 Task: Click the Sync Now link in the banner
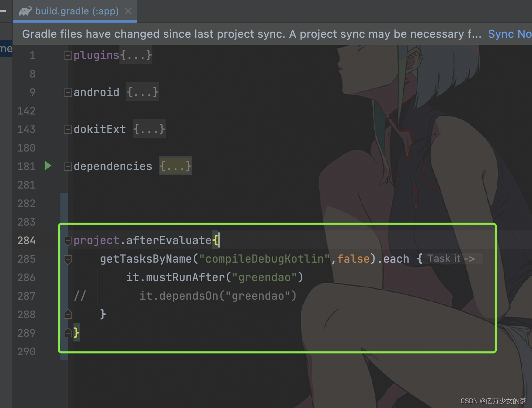[x=509, y=34]
